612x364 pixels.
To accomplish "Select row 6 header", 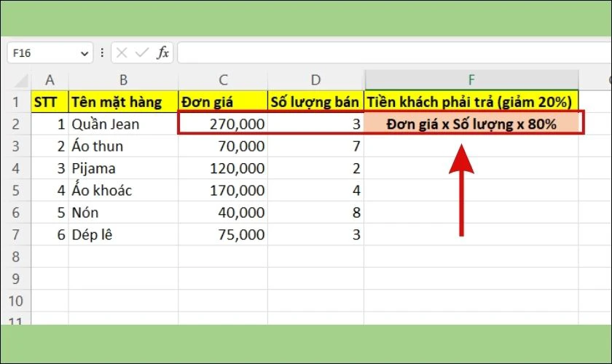I will (15, 213).
